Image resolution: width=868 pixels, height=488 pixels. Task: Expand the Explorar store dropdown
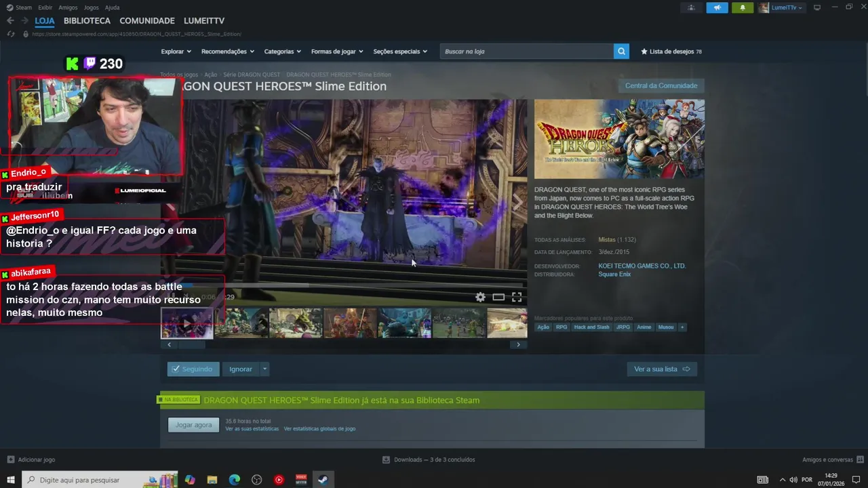coord(176,52)
